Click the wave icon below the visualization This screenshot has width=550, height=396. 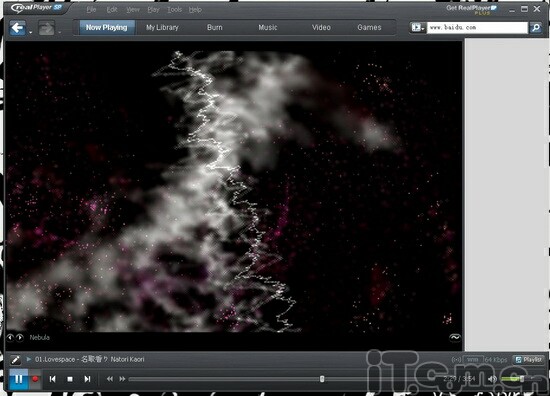[455, 337]
